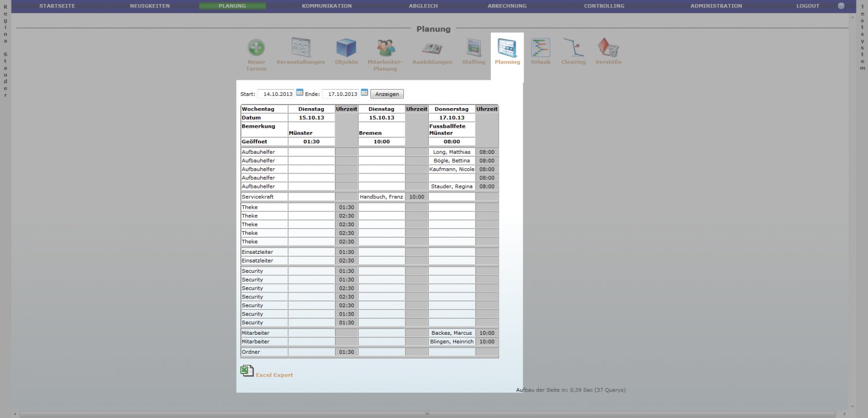Open the Planung menu
868x418 pixels.
[232, 6]
